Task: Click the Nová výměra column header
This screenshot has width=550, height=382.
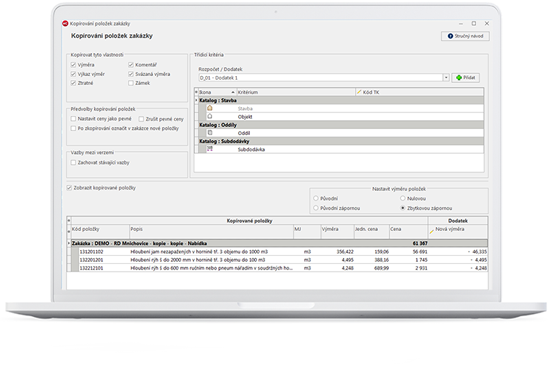Action: tap(458, 231)
